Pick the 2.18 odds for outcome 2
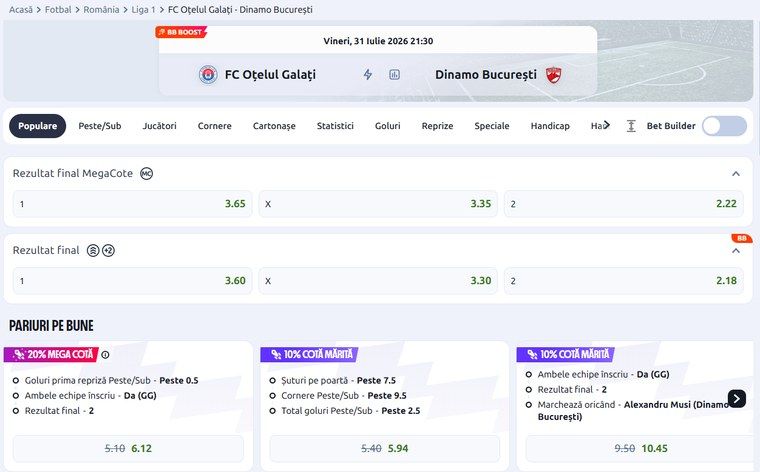The image size is (760, 472). 624,281
